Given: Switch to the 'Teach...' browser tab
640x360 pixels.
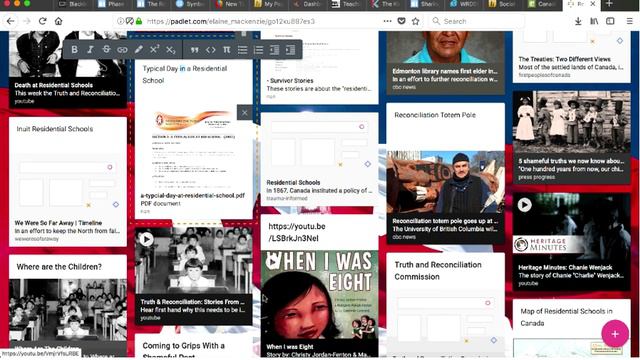Looking at the screenshot, I should tap(346, 4).
